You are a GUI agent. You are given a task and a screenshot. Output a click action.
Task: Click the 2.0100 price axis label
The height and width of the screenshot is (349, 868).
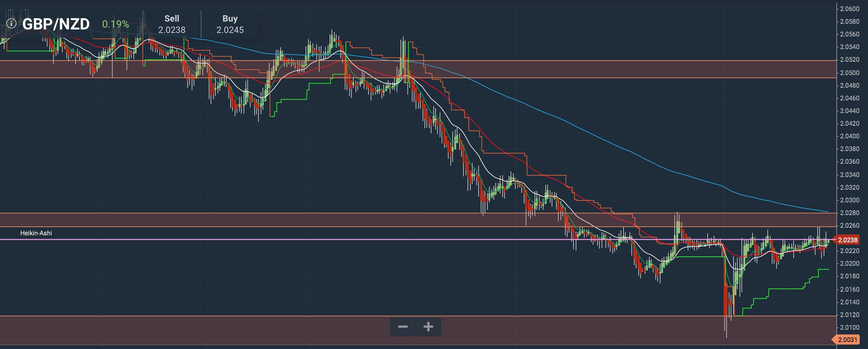click(849, 327)
